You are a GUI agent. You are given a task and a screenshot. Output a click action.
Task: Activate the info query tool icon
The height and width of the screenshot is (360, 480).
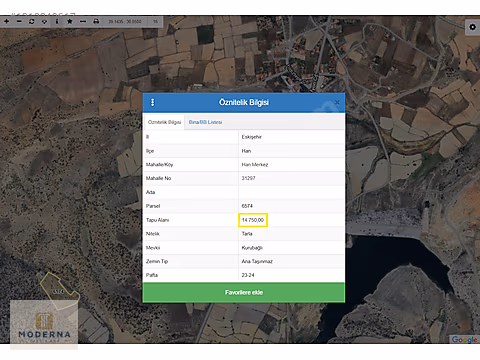57,21
